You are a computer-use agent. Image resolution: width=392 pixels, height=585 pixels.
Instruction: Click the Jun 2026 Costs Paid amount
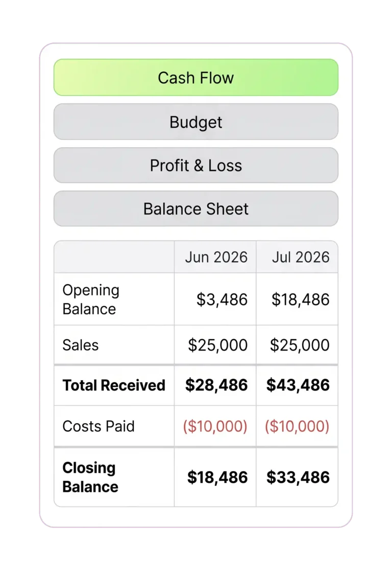point(215,426)
